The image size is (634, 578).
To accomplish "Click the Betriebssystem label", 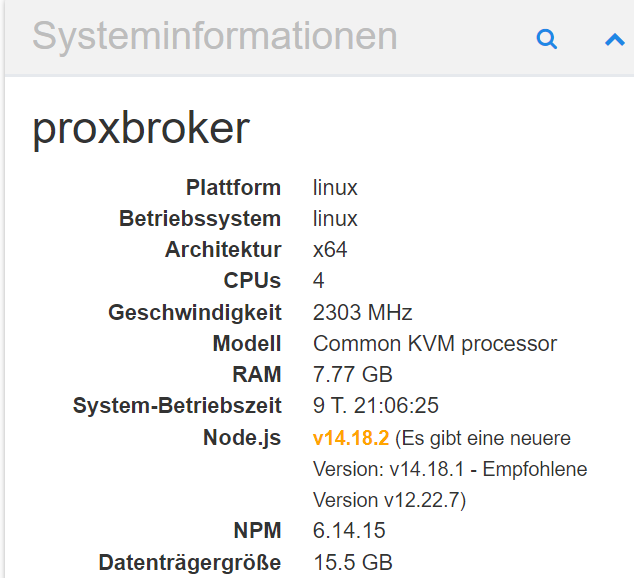I will click(200, 218).
